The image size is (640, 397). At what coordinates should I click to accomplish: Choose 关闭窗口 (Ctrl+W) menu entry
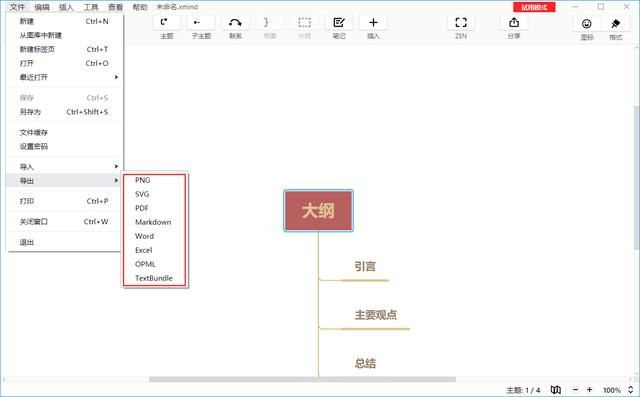pos(64,222)
